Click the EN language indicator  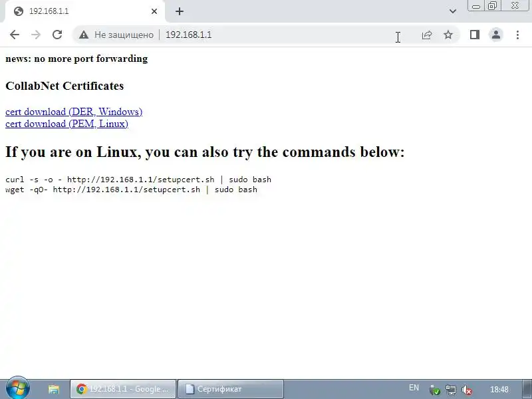click(414, 388)
